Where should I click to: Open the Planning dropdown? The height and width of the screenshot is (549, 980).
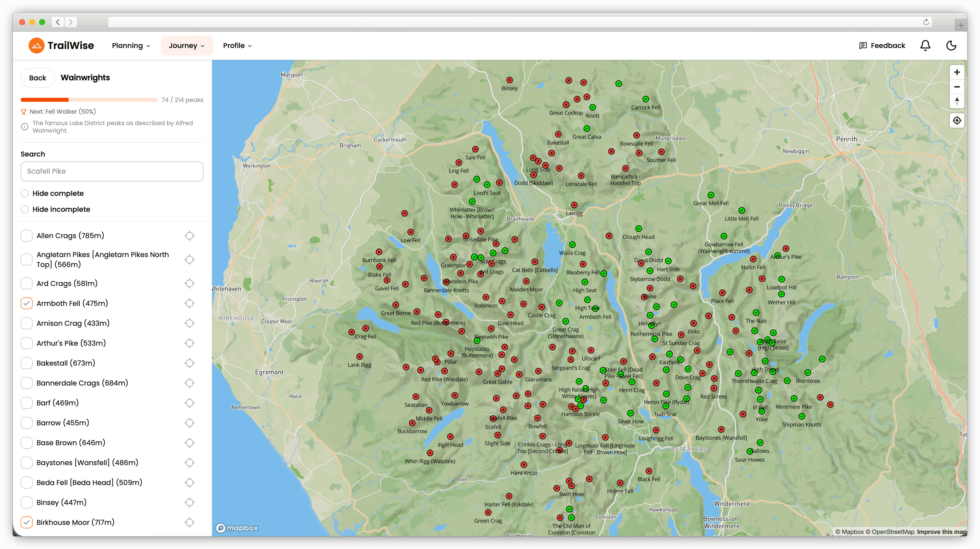coord(131,45)
